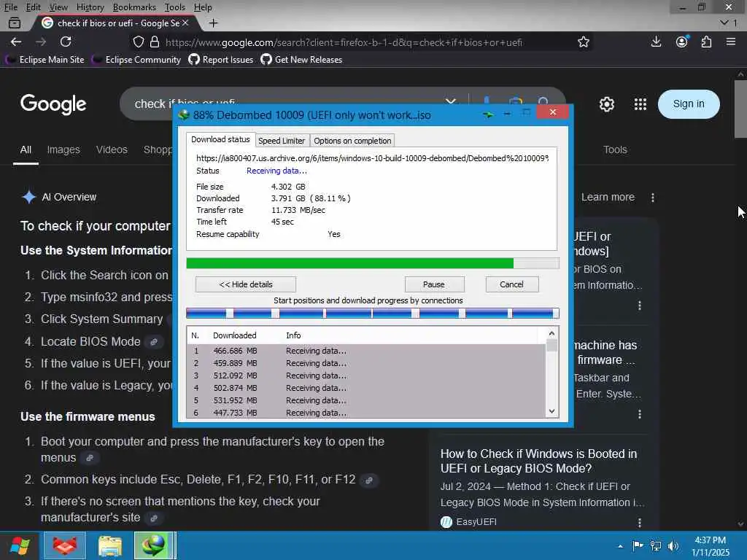Viewport: 747px width, 560px height.
Task: Open the Videos search tab
Action: pyautogui.click(x=112, y=149)
